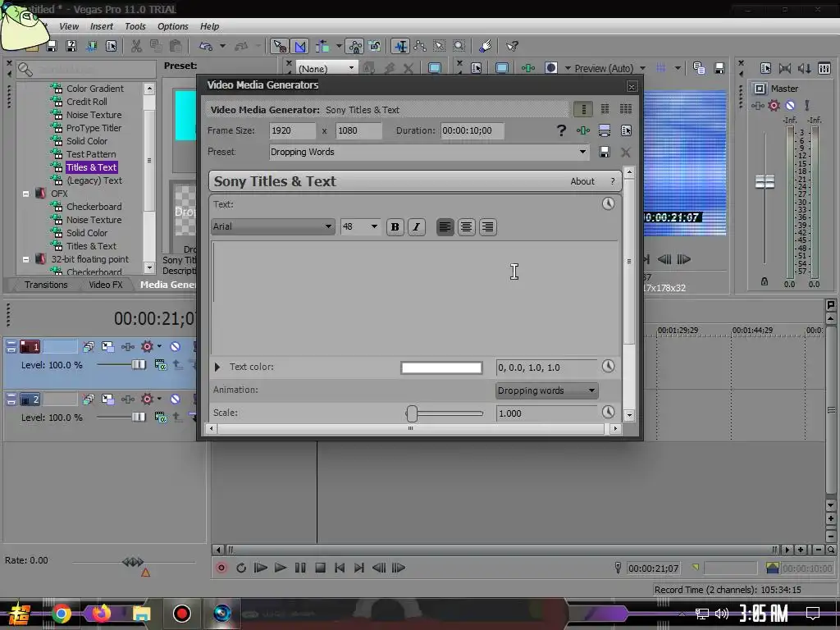The height and width of the screenshot is (630, 840).
Task: Delete preset using the X icon
Action: [x=625, y=153]
